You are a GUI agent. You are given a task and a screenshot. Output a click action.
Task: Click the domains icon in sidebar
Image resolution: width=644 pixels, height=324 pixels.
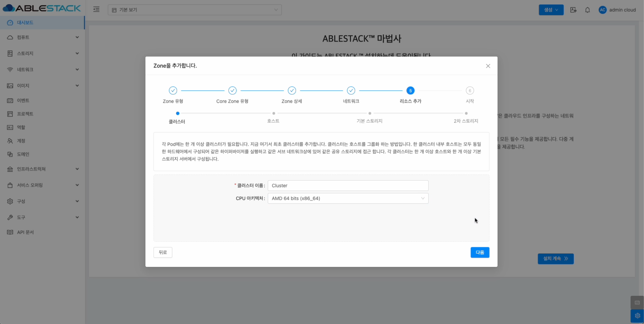point(10,154)
